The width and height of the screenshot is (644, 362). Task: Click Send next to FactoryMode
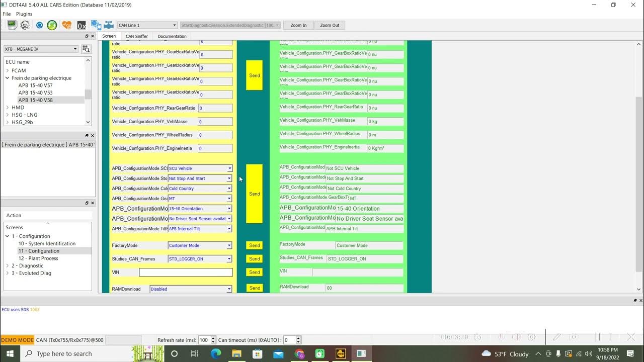click(x=254, y=245)
